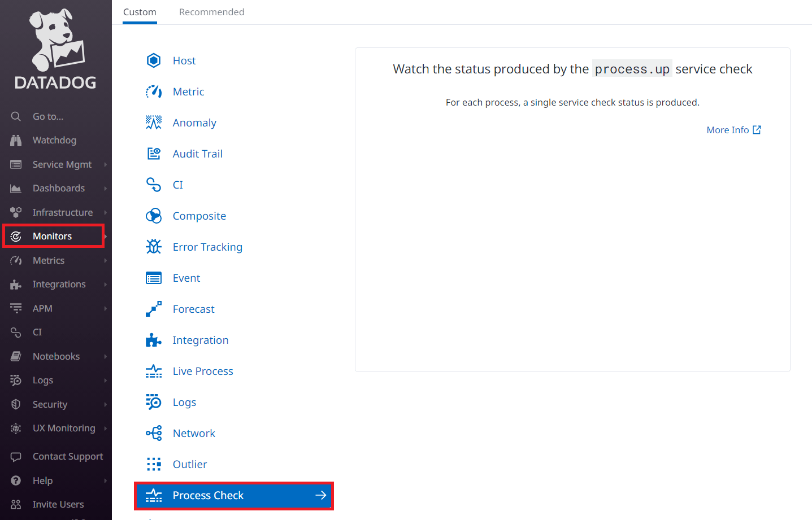The height and width of the screenshot is (520, 812).
Task: Click the APM icon in sidebar
Action: [x=16, y=308]
